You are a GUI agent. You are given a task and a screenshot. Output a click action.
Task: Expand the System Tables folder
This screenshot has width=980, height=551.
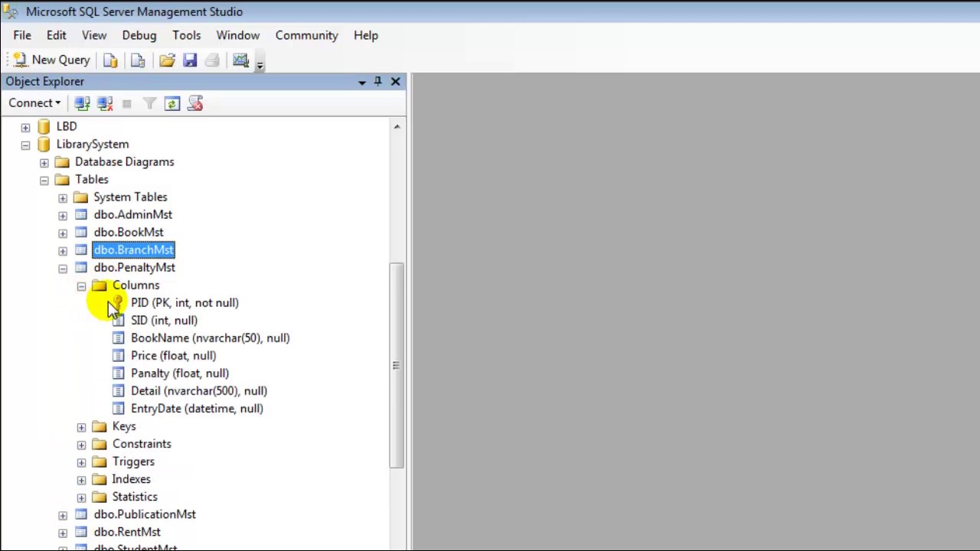tap(63, 197)
